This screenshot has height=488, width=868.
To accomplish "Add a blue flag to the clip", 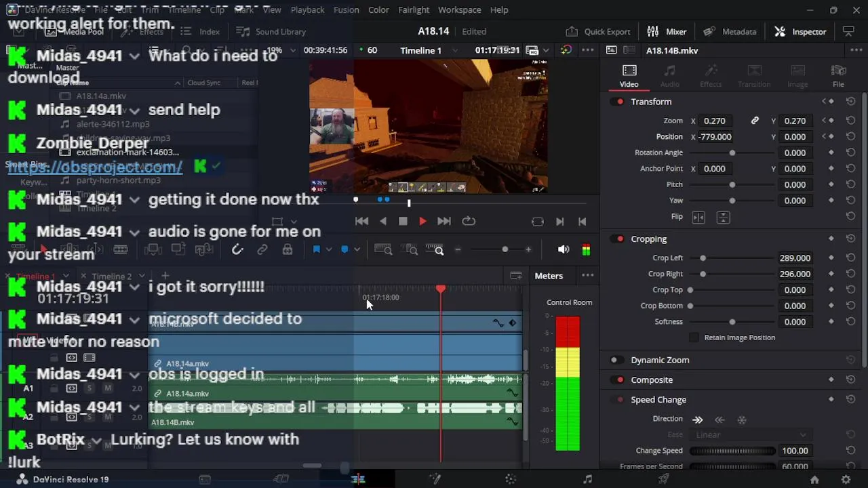I will point(316,250).
